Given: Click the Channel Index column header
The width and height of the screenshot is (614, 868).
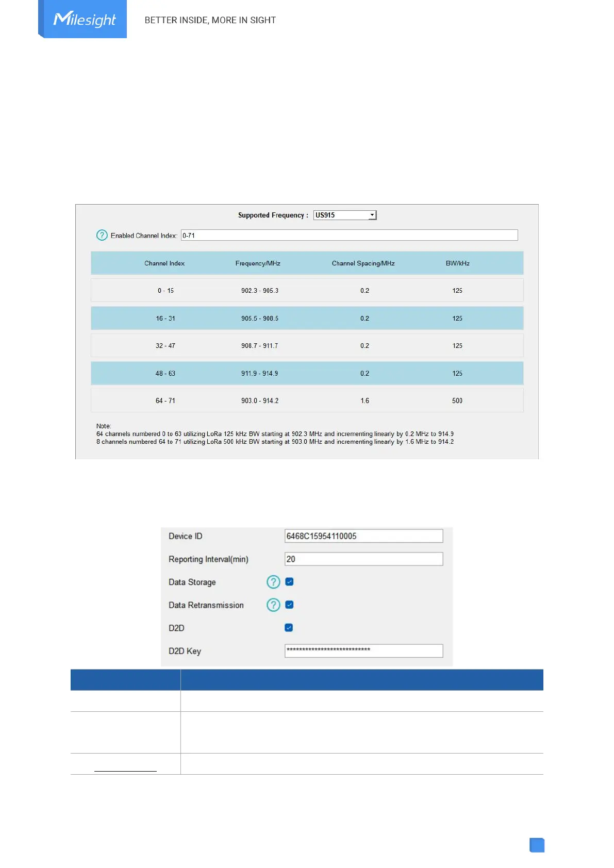Looking at the screenshot, I should [x=164, y=263].
